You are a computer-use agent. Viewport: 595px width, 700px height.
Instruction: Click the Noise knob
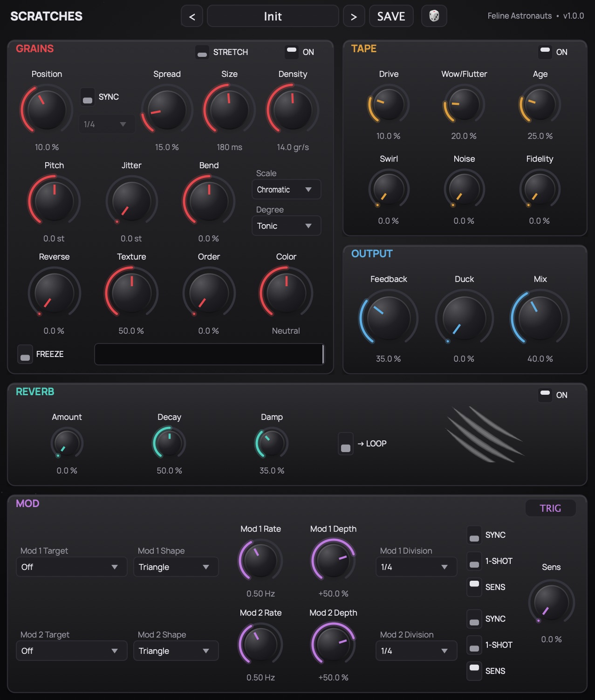pos(464,189)
